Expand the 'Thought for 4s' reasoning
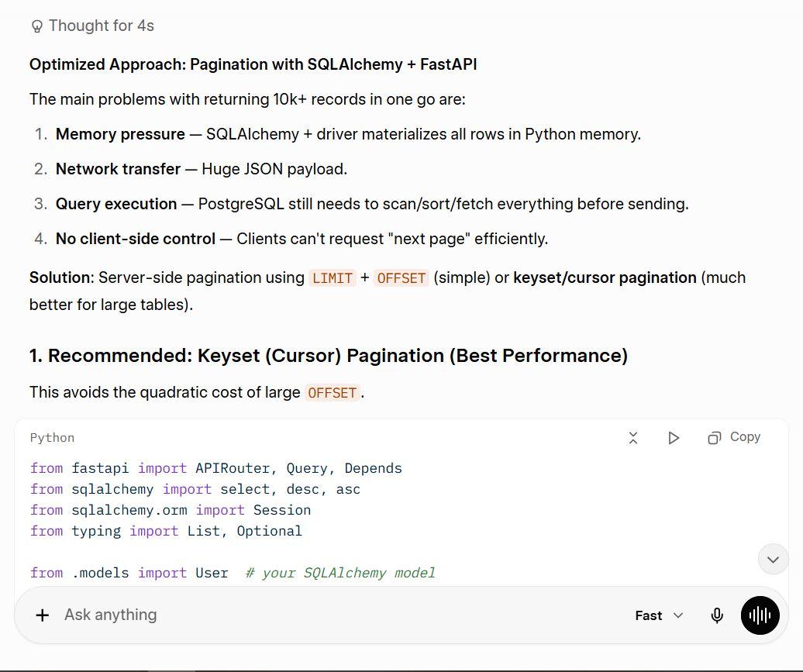803x672 pixels. (x=92, y=26)
